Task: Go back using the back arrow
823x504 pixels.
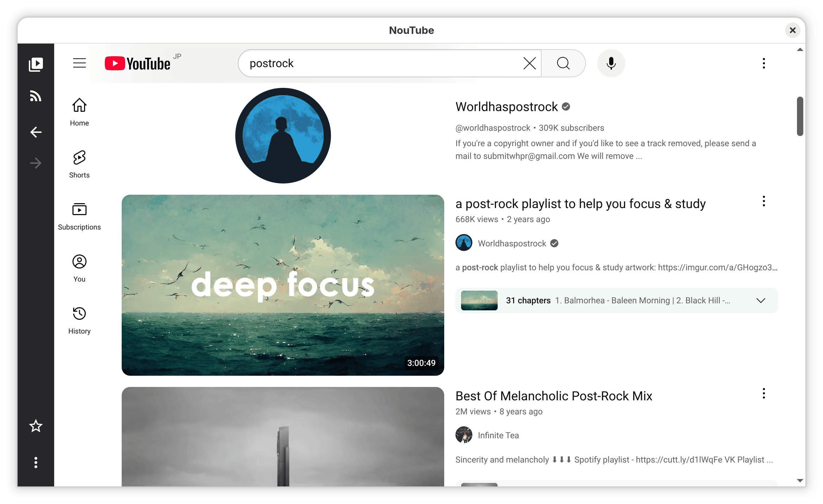Action: pos(36,132)
